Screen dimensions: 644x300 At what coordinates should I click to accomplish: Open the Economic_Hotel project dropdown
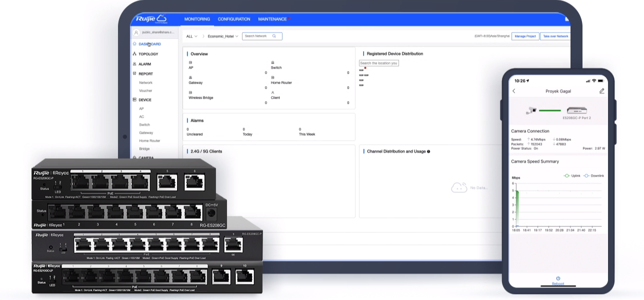pyautogui.click(x=223, y=36)
